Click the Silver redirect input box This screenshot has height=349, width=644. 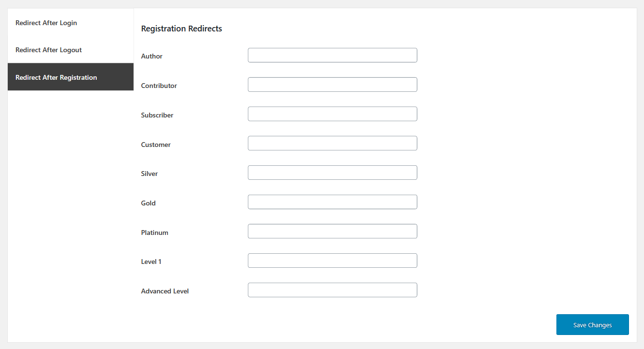coord(332,173)
